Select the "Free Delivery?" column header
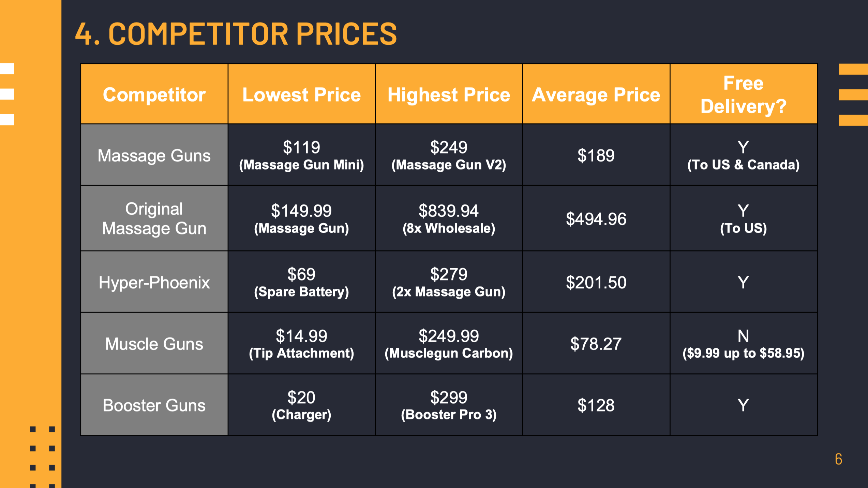 point(744,94)
